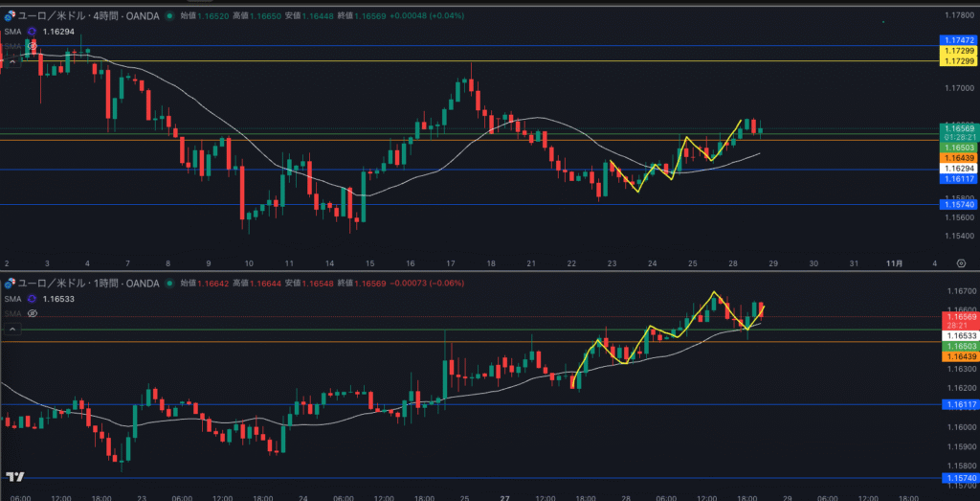
Task: Click the green market status dot on the 4-hour chart
Action: [x=169, y=16]
